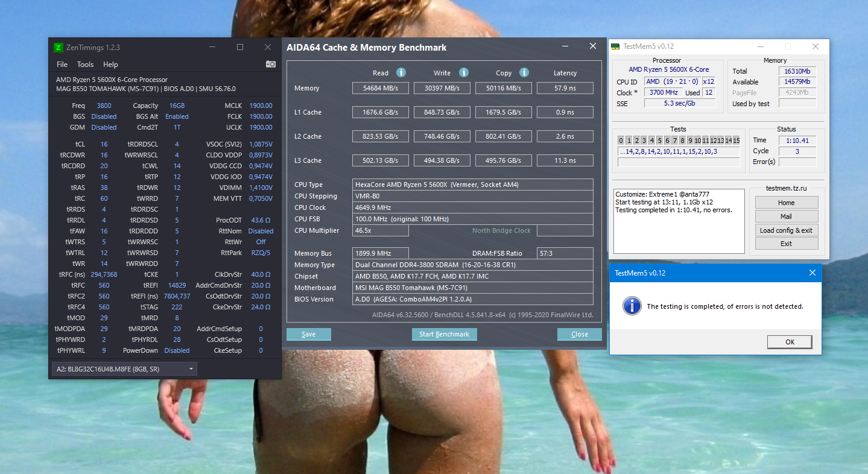Close the TestMem5 completion dialog with X
Viewport: 868px width, 474px height.
click(812, 273)
